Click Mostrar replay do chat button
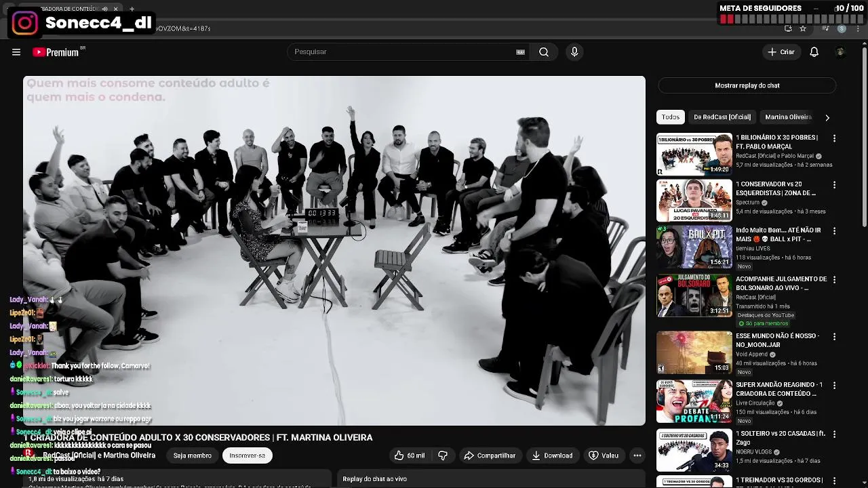The width and height of the screenshot is (868, 488). 747,85
